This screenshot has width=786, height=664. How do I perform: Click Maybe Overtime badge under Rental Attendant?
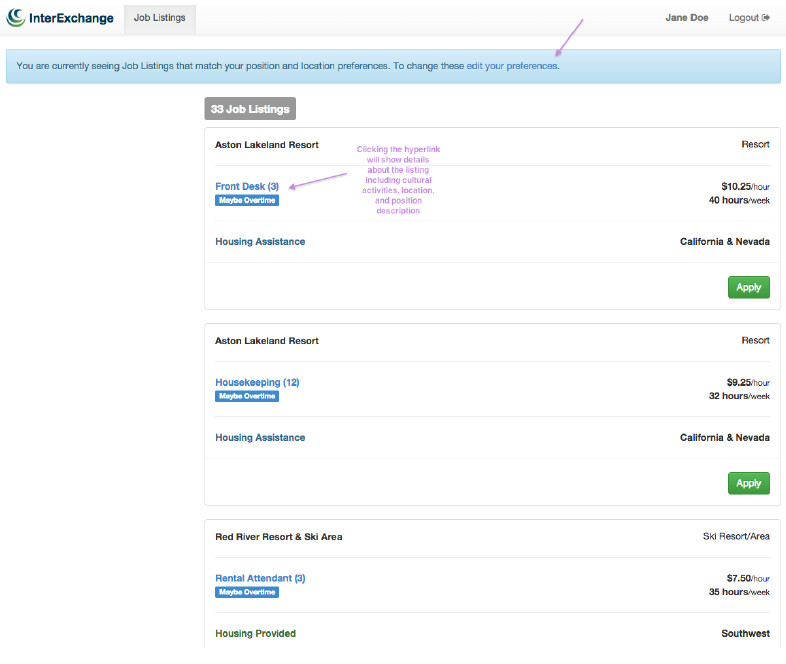(247, 592)
